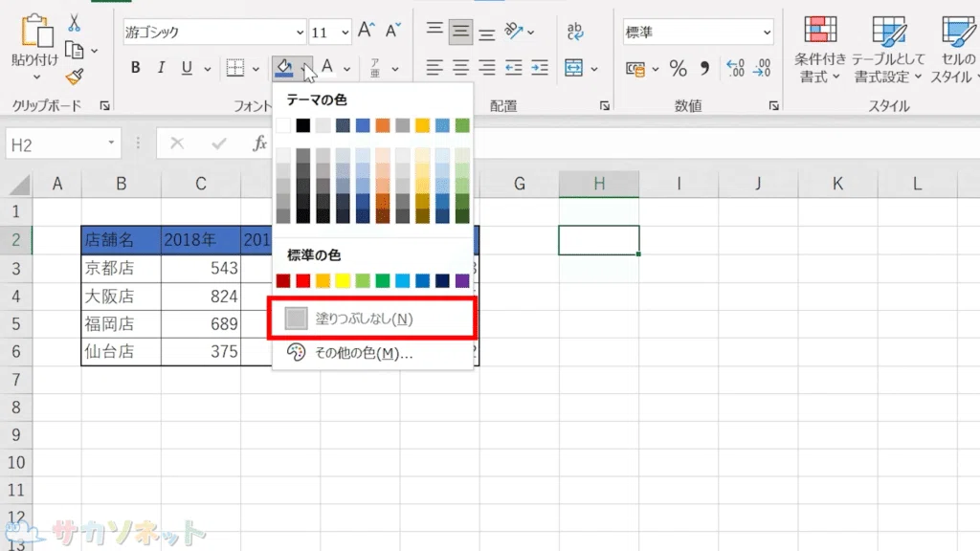Select cell with value 824

pos(201,297)
